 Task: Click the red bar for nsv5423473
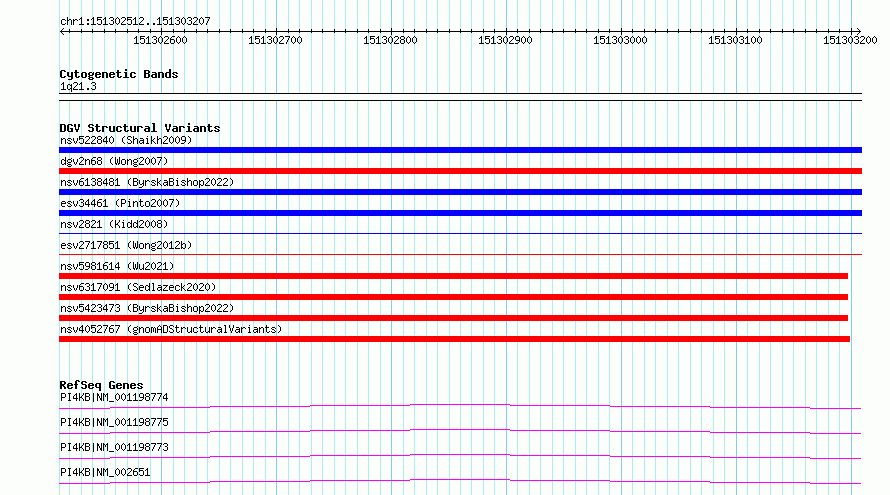[454, 318]
